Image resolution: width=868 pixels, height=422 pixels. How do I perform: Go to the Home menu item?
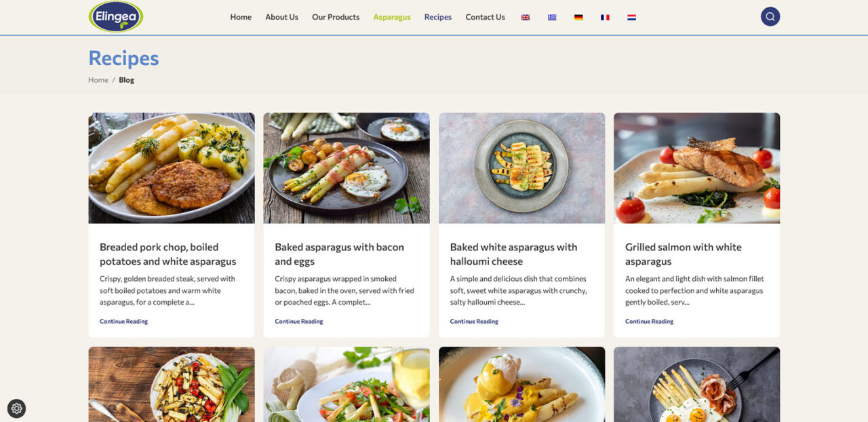241,17
